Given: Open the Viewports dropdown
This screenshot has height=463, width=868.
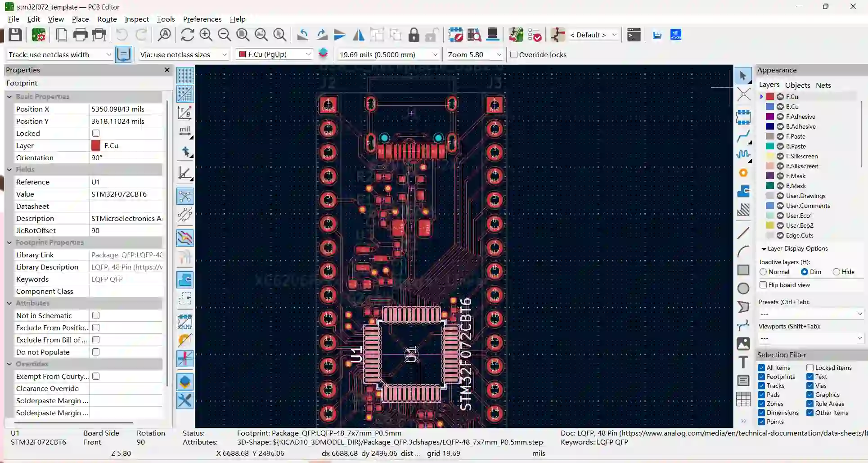Looking at the screenshot, I should point(811,338).
